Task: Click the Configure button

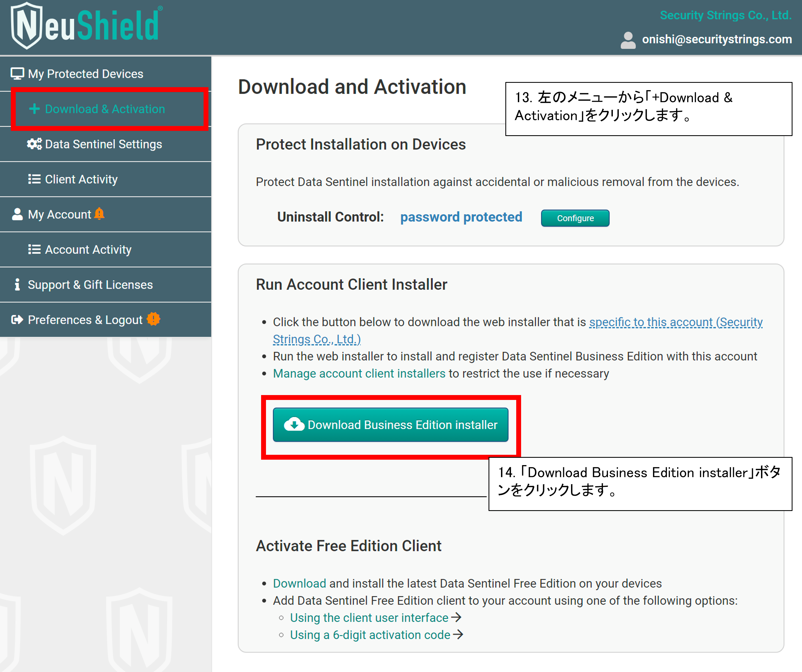Action: tap(575, 218)
